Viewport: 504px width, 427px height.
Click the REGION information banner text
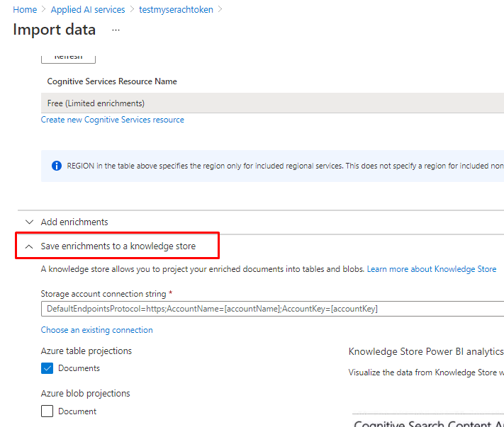(x=284, y=166)
